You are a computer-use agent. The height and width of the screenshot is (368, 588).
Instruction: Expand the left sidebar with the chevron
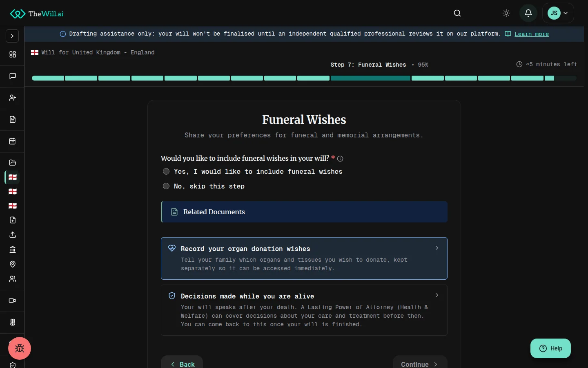[12, 36]
